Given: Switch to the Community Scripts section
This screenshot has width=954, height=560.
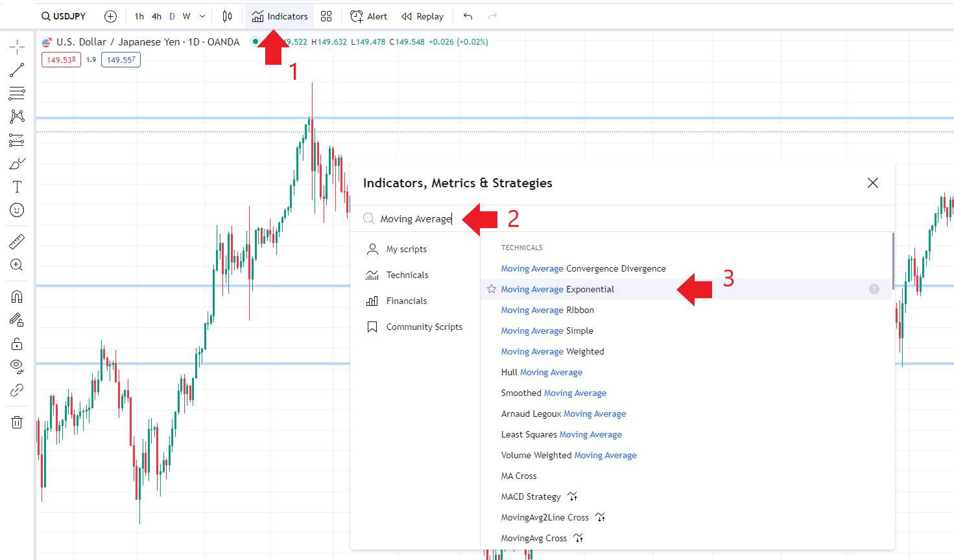Looking at the screenshot, I should 424,327.
